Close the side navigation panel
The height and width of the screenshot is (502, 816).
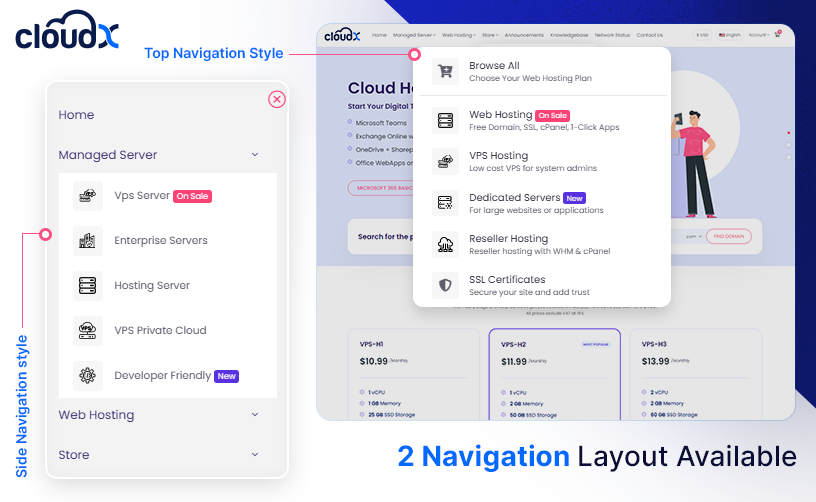point(277,99)
